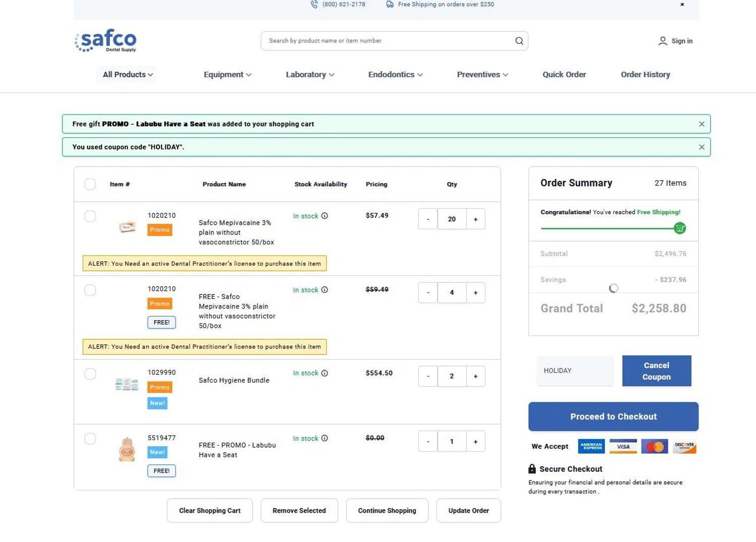Viewport: 756px width, 542px height.
Task: Click Cancel Coupon
Action: click(657, 371)
